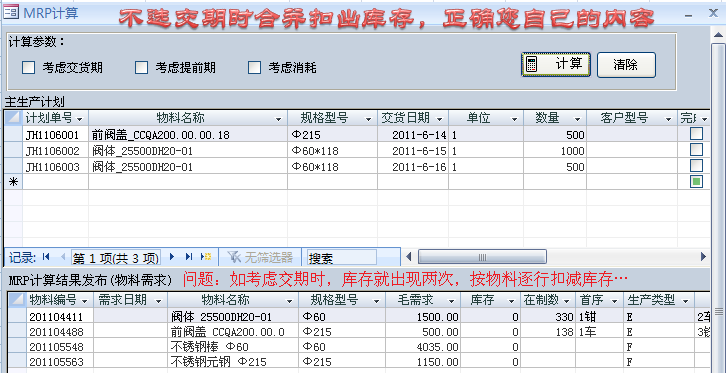Tick the 完成 checkbox for plan JH1106003

tap(696, 166)
